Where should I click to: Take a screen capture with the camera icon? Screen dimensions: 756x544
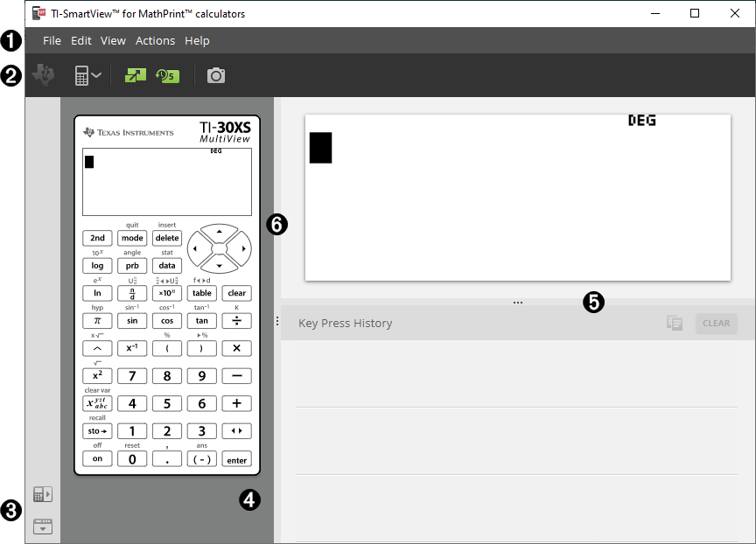click(215, 75)
